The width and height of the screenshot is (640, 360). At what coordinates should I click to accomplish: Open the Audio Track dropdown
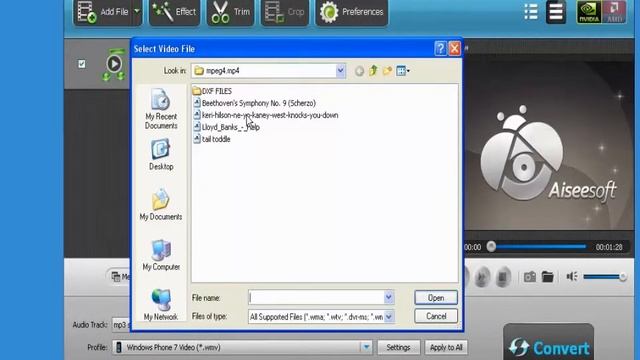(x=122, y=325)
